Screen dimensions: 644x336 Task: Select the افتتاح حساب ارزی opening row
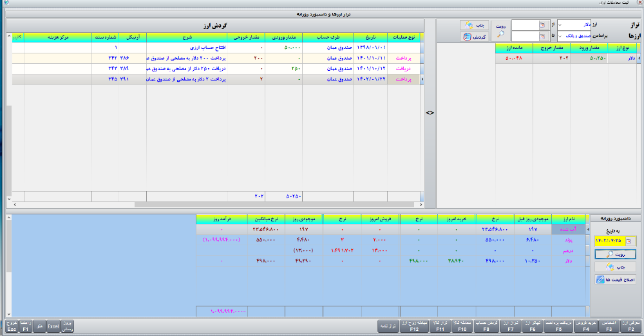tap(216, 48)
